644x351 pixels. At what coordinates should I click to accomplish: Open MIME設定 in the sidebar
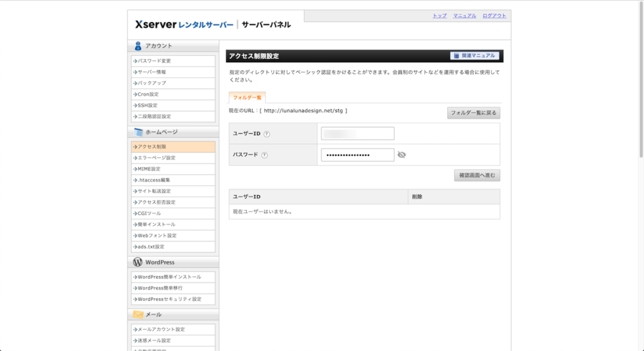[174, 169]
